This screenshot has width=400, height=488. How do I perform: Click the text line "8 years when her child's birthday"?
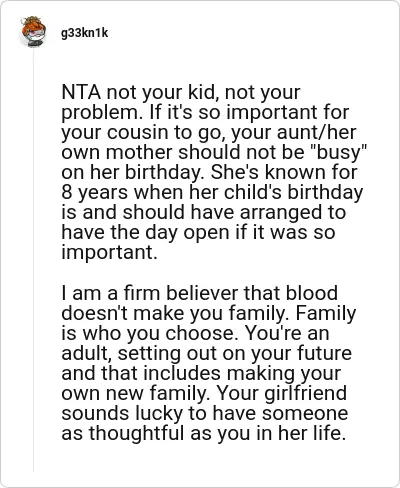pos(212,193)
